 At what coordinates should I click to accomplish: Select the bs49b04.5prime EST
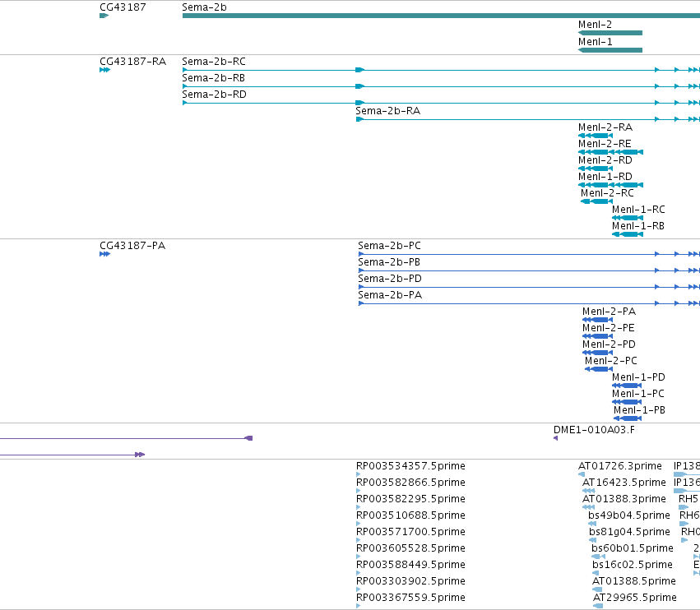click(592, 524)
